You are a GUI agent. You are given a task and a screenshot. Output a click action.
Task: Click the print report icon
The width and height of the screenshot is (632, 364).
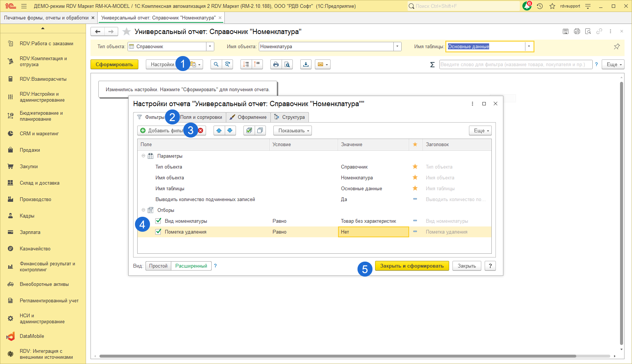click(276, 64)
